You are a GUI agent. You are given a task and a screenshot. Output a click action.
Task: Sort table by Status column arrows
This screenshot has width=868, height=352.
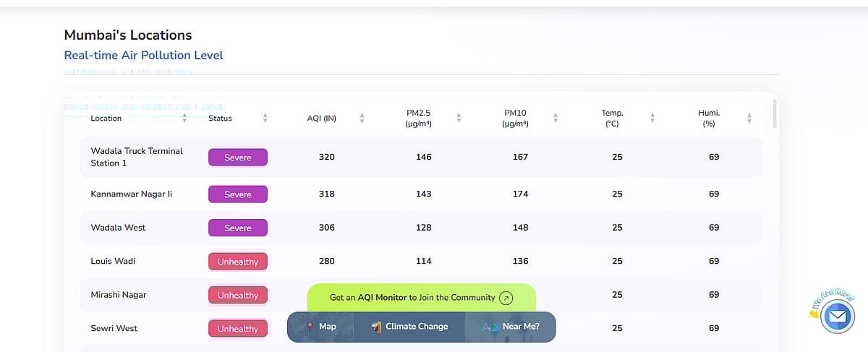pos(265,118)
